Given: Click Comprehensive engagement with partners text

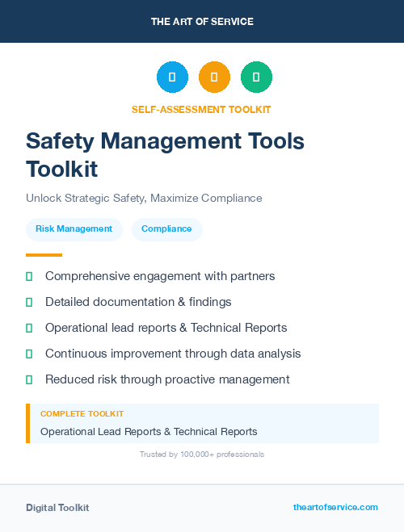Looking at the screenshot, I should tap(160, 276).
